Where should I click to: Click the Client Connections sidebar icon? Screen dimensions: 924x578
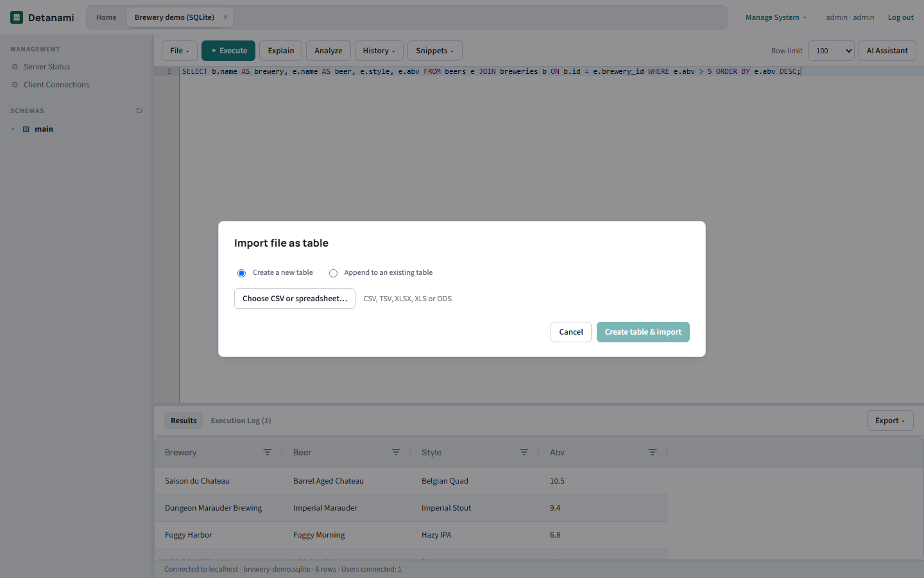click(15, 85)
